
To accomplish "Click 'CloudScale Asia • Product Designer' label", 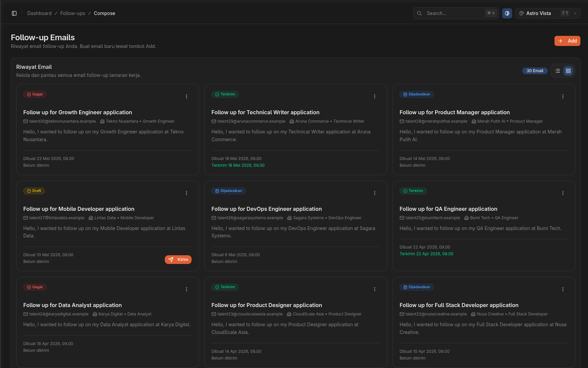I will (x=327, y=314).
